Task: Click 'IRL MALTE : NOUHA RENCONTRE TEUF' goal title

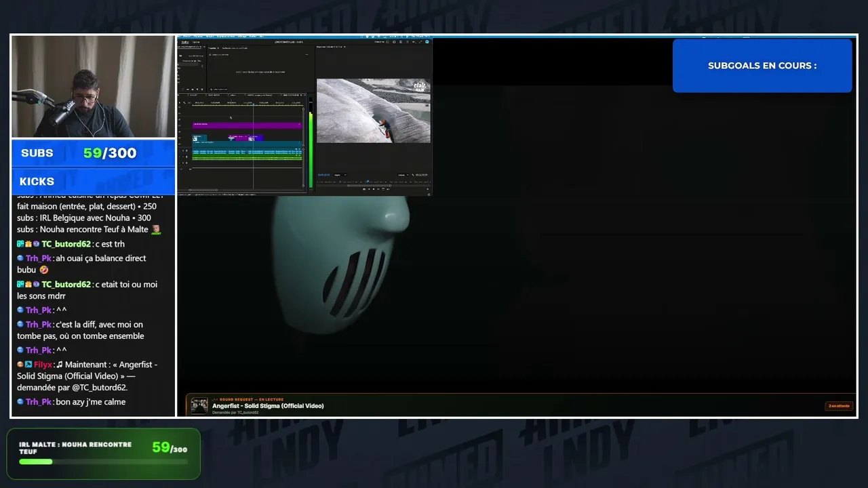Action: pyautogui.click(x=75, y=448)
